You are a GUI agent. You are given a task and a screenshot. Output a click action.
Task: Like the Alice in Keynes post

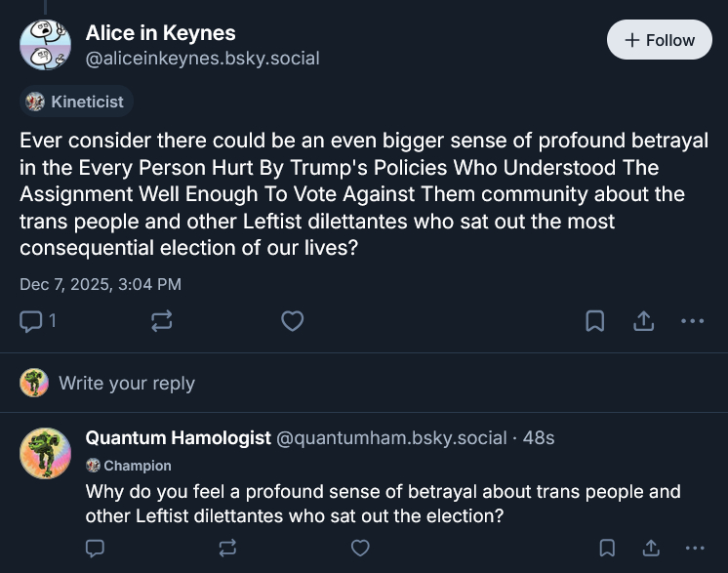[x=292, y=320]
